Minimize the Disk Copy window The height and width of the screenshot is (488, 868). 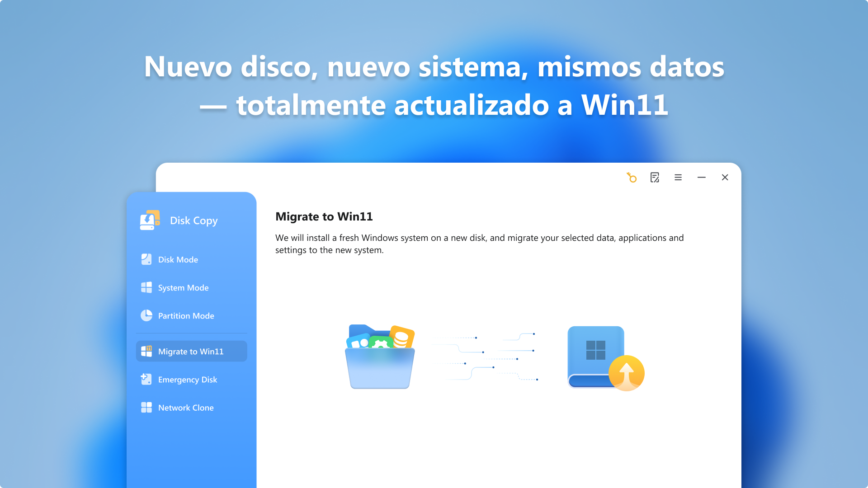[702, 178]
